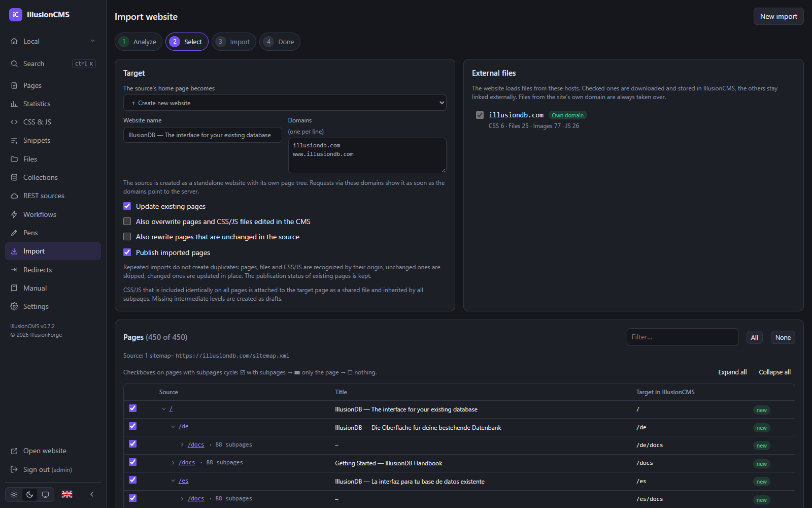The height and width of the screenshot is (508, 812).
Task: Click Collapse all pages
Action: [774, 372]
